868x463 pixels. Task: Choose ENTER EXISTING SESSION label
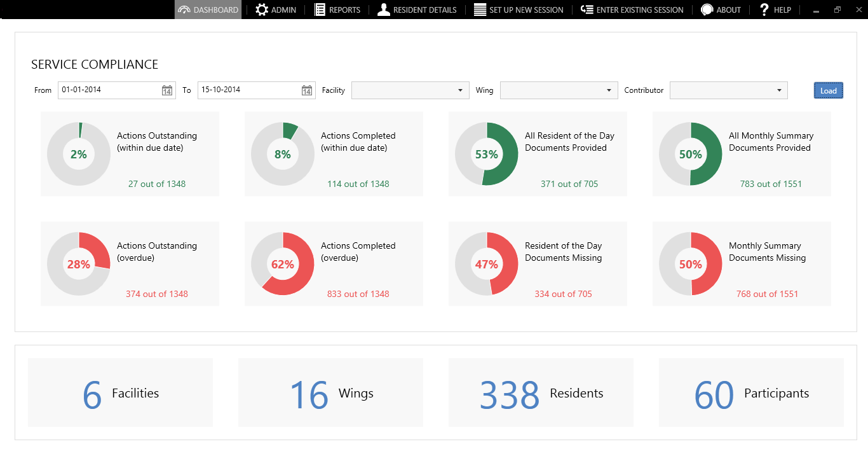640,10
